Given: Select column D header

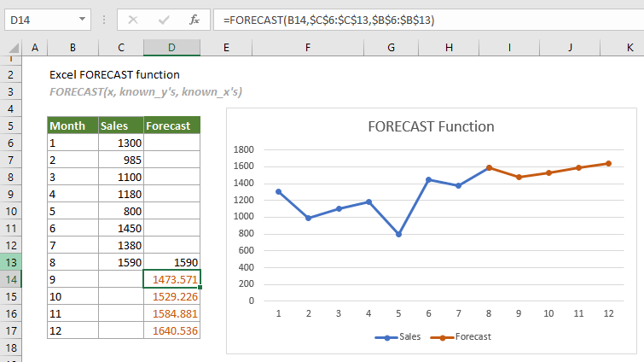Looking at the screenshot, I should coord(172,48).
